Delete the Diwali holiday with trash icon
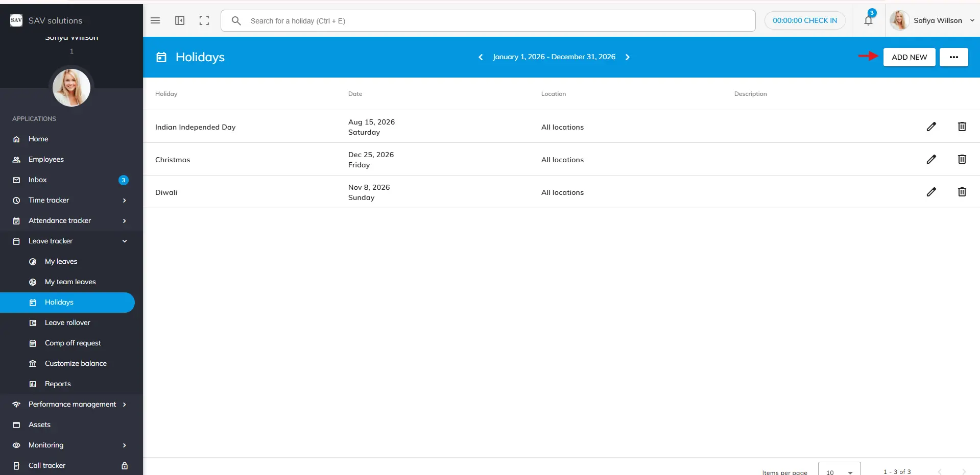The image size is (980, 475). pyautogui.click(x=962, y=192)
